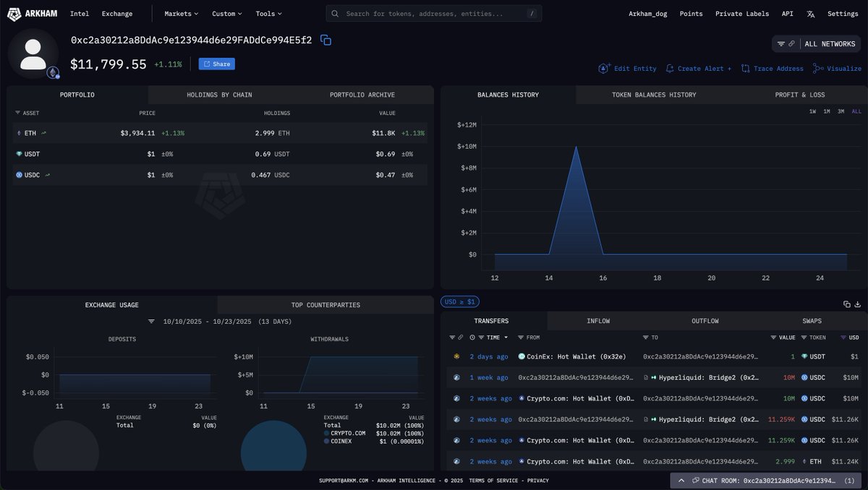This screenshot has height=490, width=868.
Task: Click the language translate icon
Action: click(x=810, y=14)
